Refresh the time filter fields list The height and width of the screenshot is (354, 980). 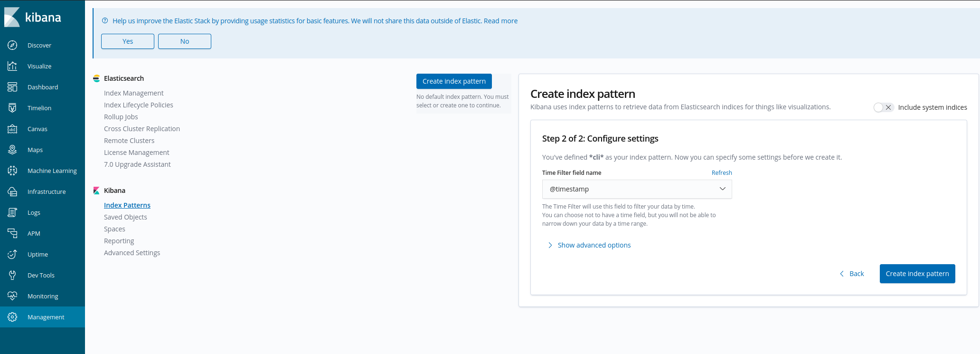(x=722, y=173)
